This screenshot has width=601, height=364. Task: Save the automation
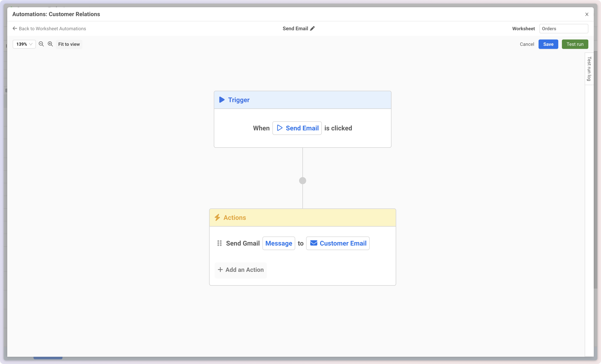click(548, 44)
